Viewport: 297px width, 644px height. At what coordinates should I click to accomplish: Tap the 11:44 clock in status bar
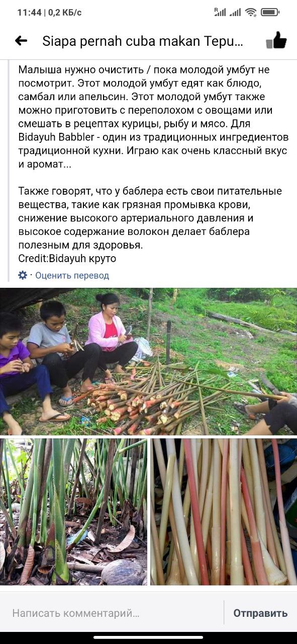pyautogui.click(x=29, y=13)
